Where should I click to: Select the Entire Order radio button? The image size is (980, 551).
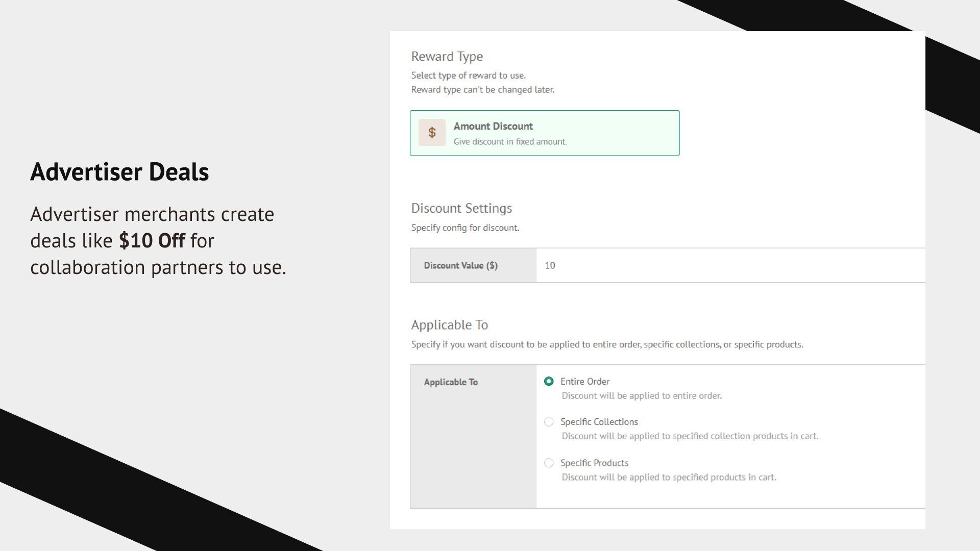click(549, 381)
